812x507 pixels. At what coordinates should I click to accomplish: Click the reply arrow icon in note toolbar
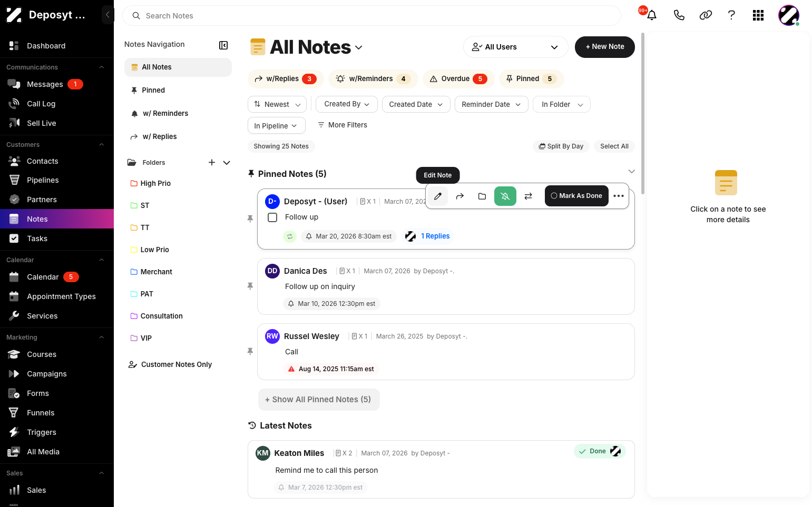(460, 196)
